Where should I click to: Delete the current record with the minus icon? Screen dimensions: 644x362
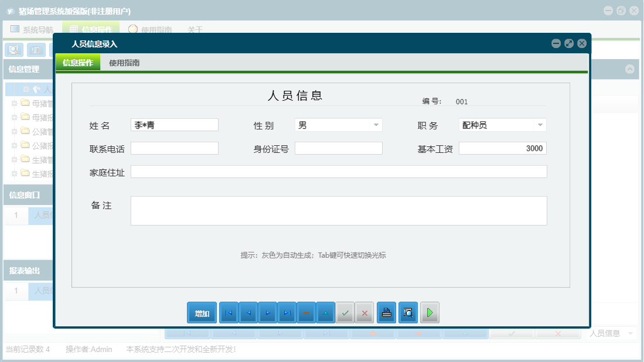point(306,312)
